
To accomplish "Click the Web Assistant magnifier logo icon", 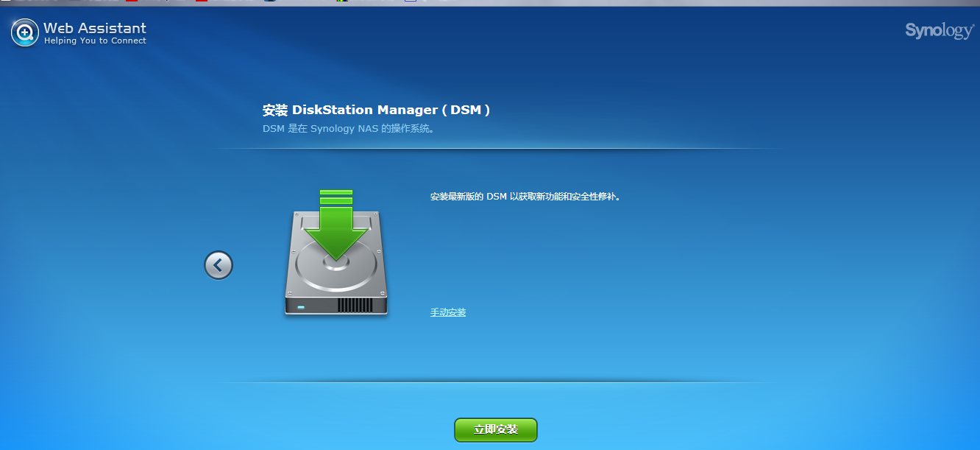I will click(x=25, y=32).
